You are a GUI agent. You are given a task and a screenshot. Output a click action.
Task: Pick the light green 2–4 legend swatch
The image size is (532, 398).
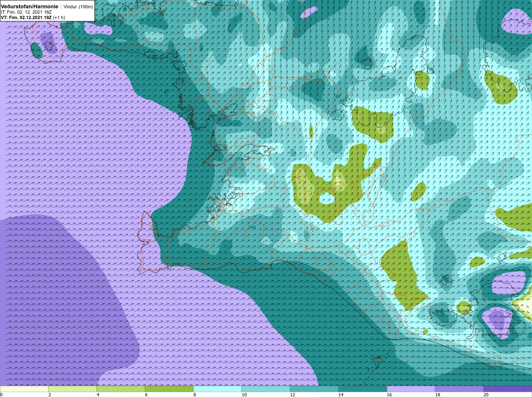click(x=72, y=389)
